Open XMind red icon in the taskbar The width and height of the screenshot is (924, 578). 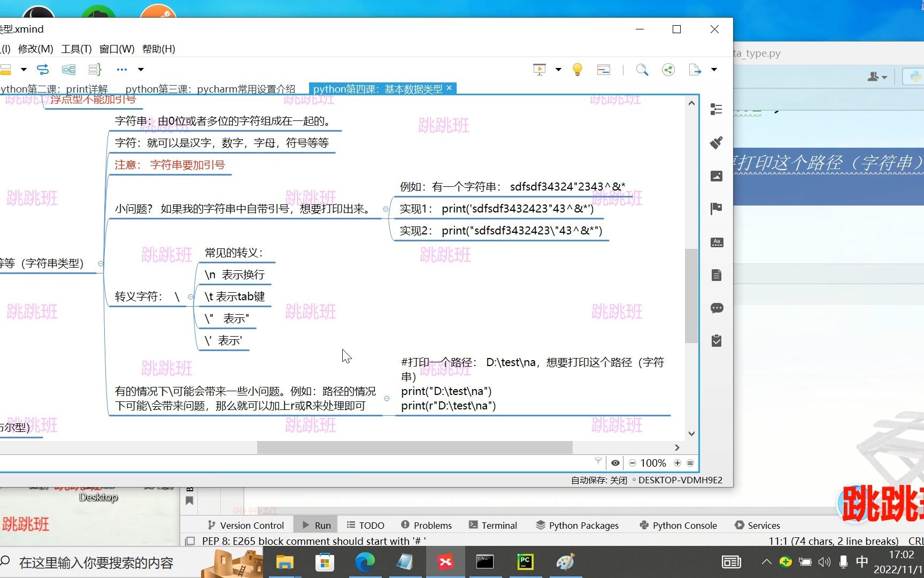pos(445,562)
